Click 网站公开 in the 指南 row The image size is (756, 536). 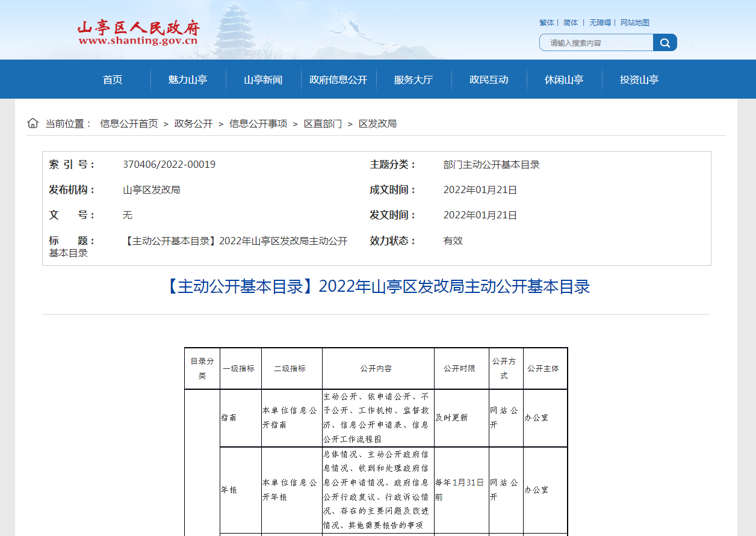pyautogui.click(x=506, y=417)
